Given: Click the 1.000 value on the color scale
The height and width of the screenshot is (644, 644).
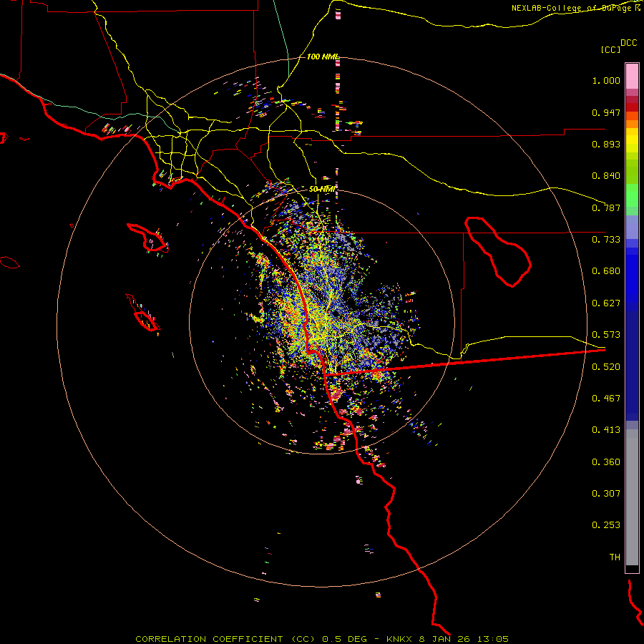Looking at the screenshot, I should point(606,80).
